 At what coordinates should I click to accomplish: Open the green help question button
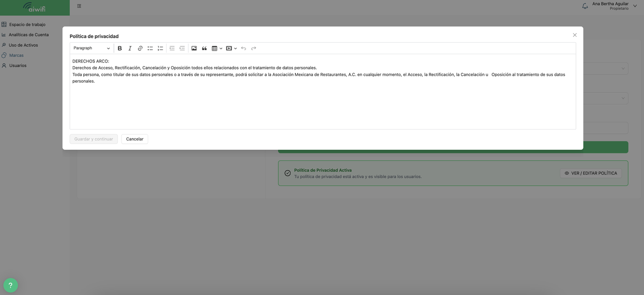click(11, 285)
